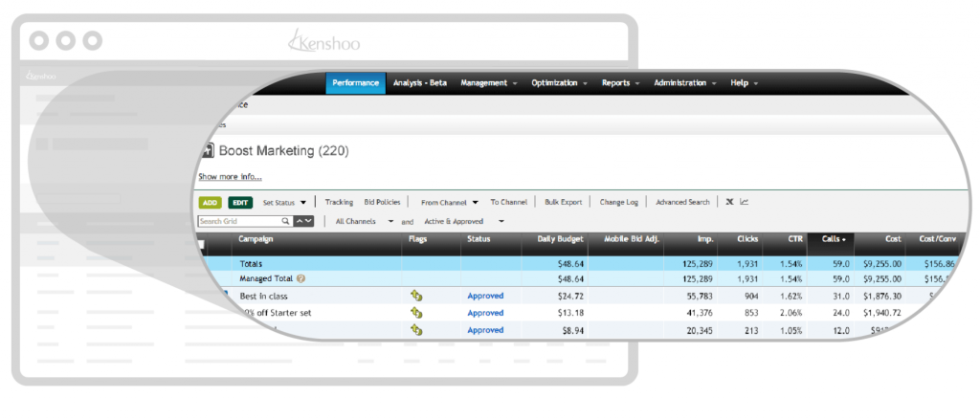Expand the Active & Approved filter dropdown
980x420 pixels.
(x=464, y=221)
